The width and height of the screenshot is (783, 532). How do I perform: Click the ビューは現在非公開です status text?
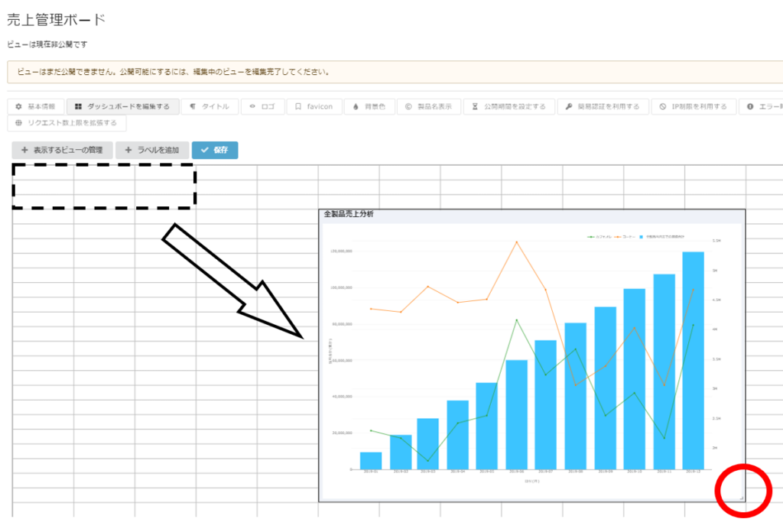[x=47, y=44]
